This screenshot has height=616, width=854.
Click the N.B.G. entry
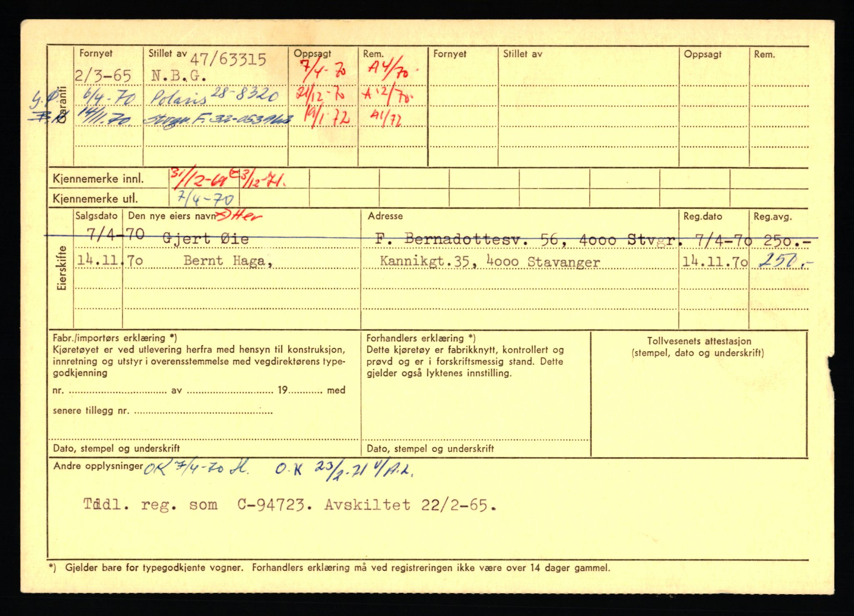pyautogui.click(x=179, y=76)
